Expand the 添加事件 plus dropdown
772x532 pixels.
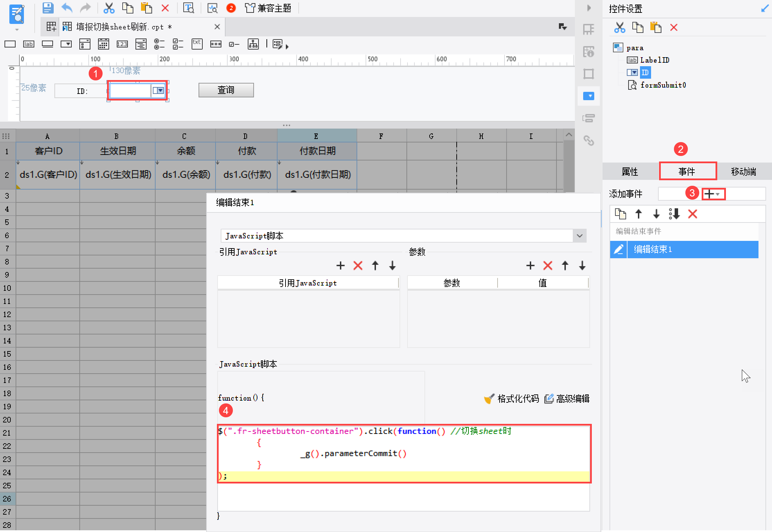click(x=713, y=194)
